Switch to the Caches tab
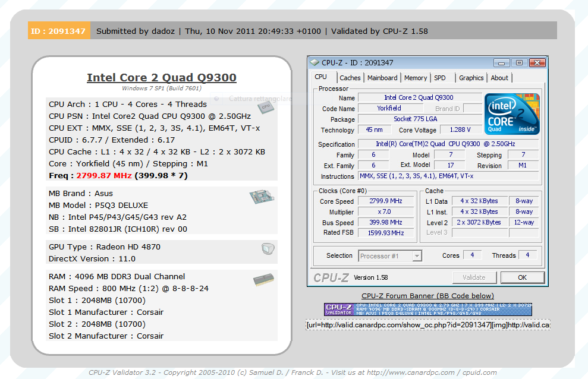Screen dimensions: 588x379 point(350,78)
